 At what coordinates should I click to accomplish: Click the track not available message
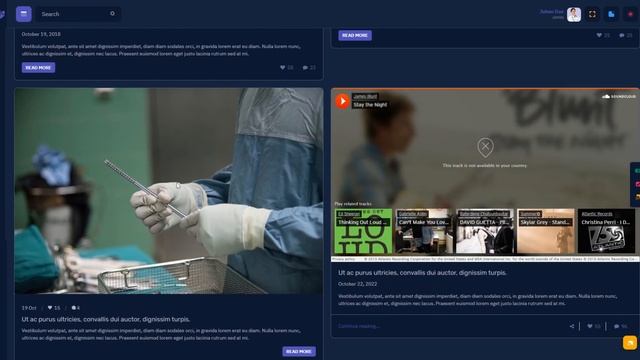click(x=485, y=166)
